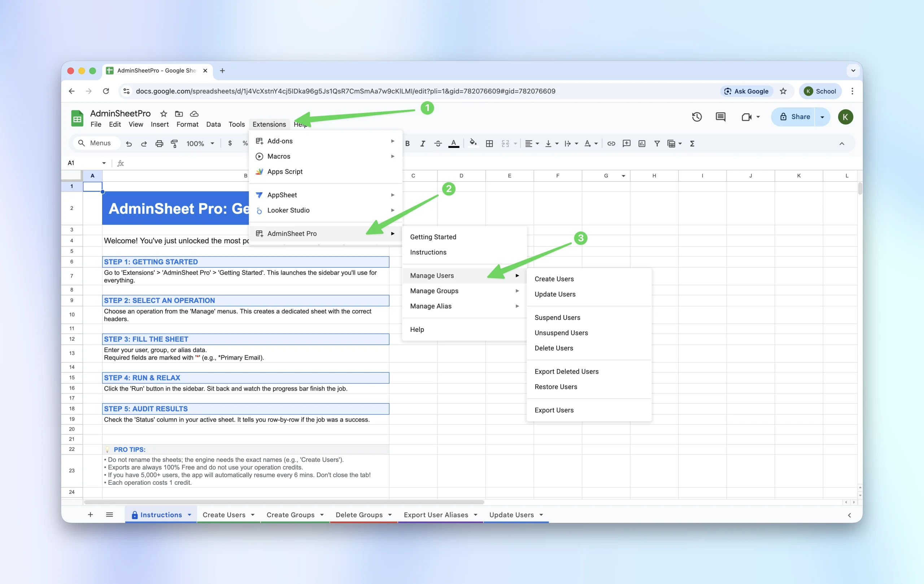Click the print icon in toolbar
This screenshot has height=584, width=924.
(159, 144)
